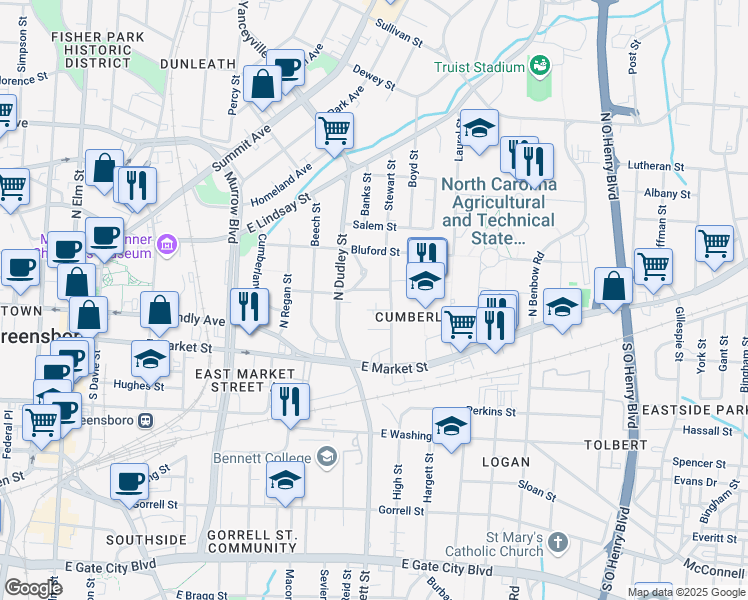
Task: Click the LOGAN neighborhood label
Action: click(x=506, y=462)
